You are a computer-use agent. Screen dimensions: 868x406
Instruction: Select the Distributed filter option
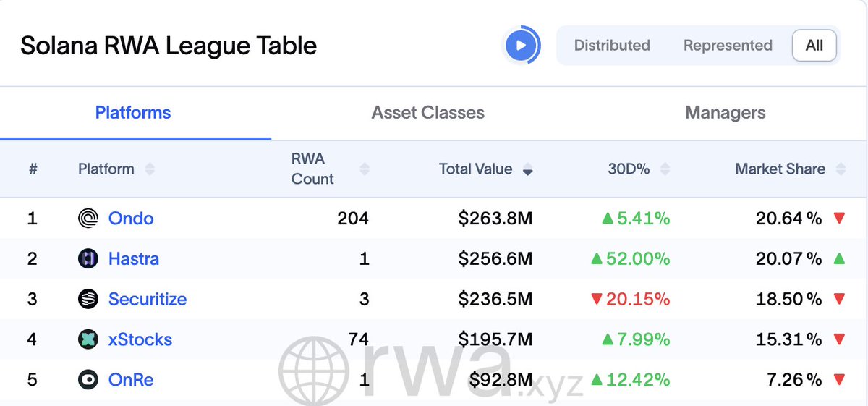tap(612, 46)
